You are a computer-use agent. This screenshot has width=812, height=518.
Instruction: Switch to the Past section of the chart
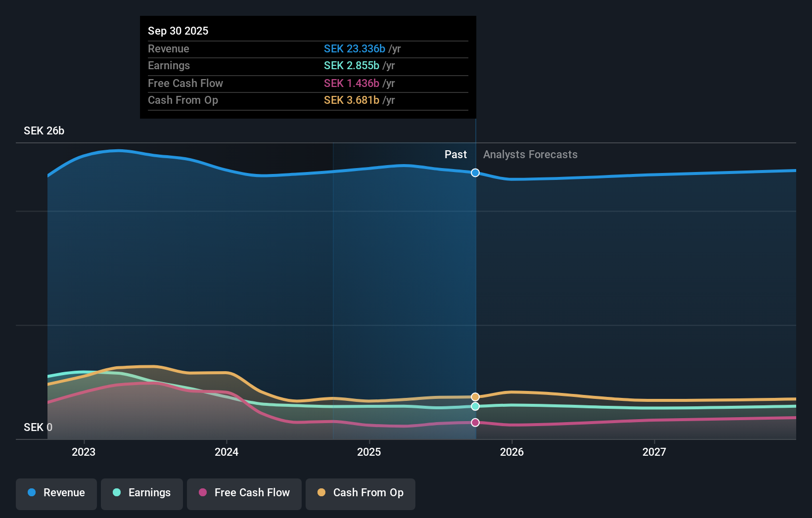pyautogui.click(x=455, y=154)
